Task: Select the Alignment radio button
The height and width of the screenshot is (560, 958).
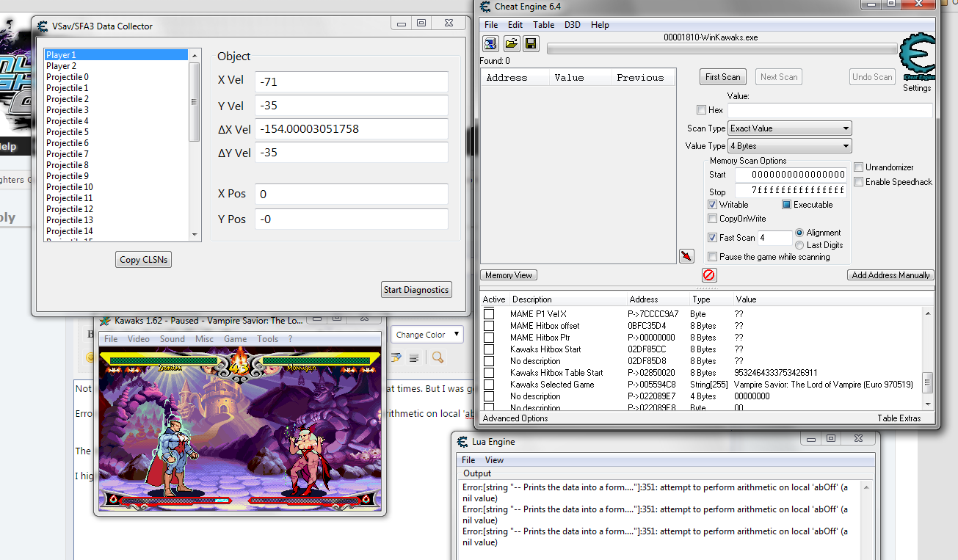Action: point(799,233)
